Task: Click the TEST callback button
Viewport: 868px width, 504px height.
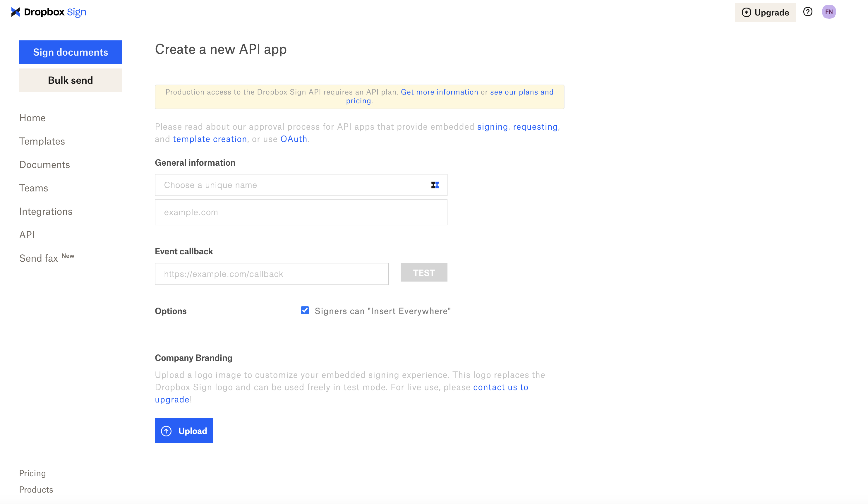Action: (424, 273)
